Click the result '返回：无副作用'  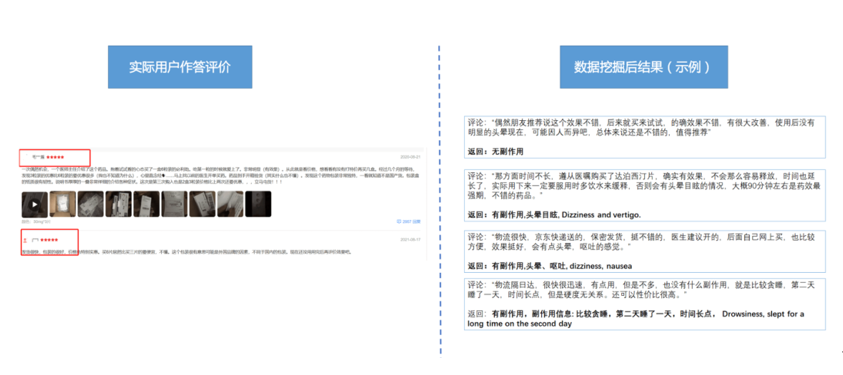(495, 152)
